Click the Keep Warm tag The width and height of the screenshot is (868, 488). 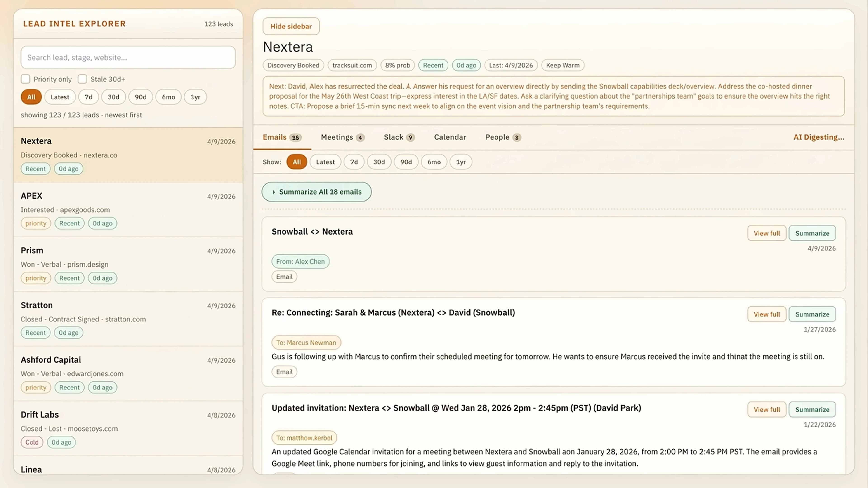[x=563, y=65]
